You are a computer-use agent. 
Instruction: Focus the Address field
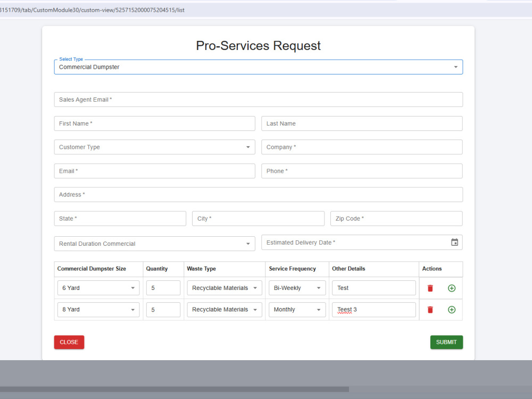point(258,194)
